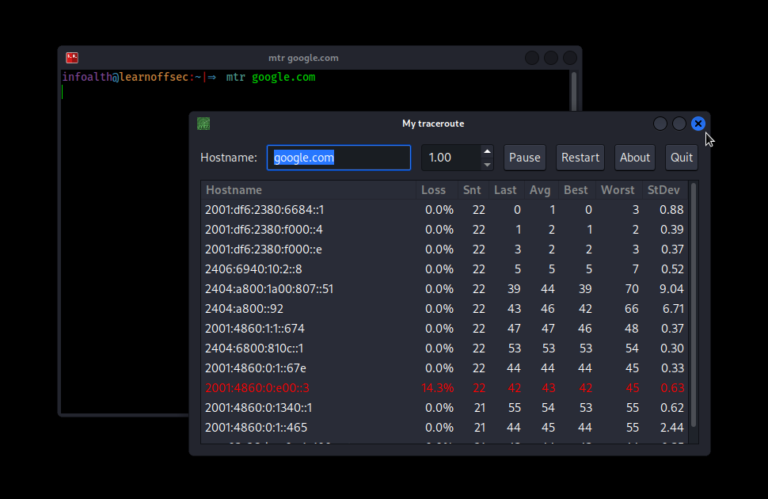Maximize the My traceroute window
Image resolution: width=768 pixels, height=499 pixels.
[679, 124]
